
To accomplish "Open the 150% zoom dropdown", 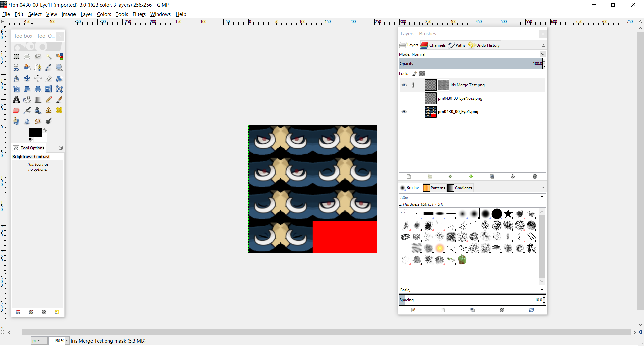I will click(67, 341).
